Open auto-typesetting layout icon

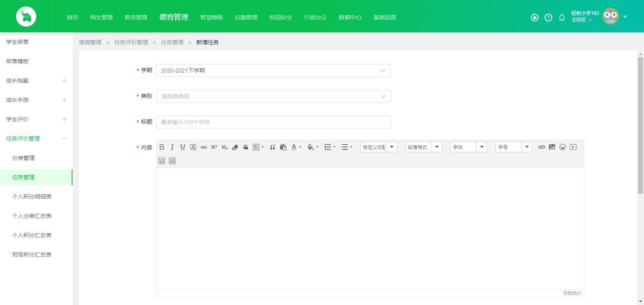pyautogui.click(x=256, y=147)
